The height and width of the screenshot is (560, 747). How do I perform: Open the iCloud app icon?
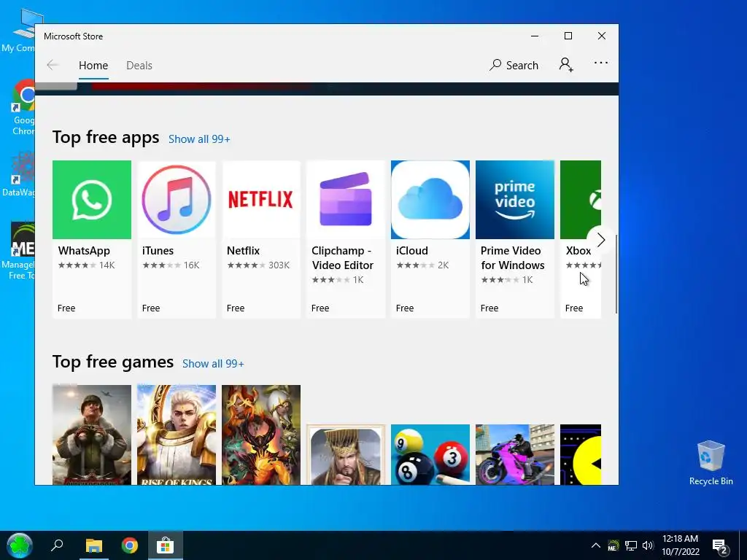point(430,200)
